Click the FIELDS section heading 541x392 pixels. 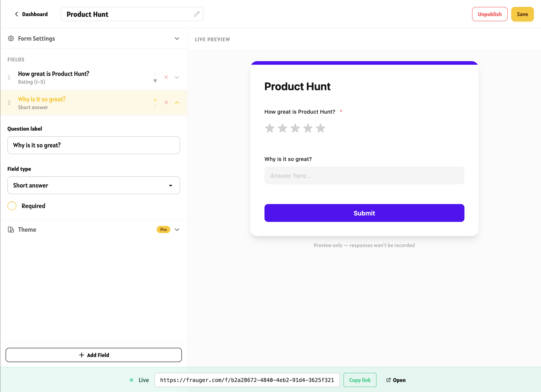16,60
